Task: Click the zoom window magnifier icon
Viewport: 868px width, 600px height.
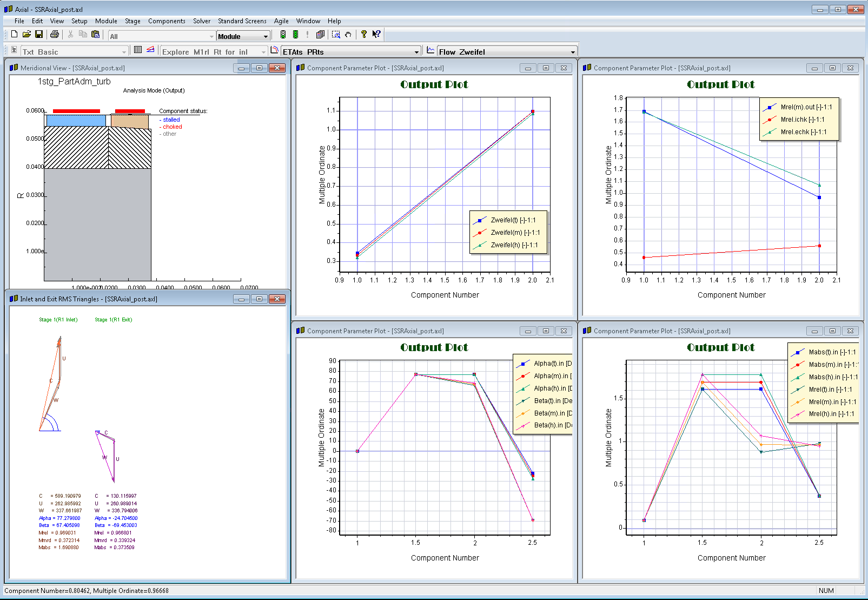Action: 336,35
